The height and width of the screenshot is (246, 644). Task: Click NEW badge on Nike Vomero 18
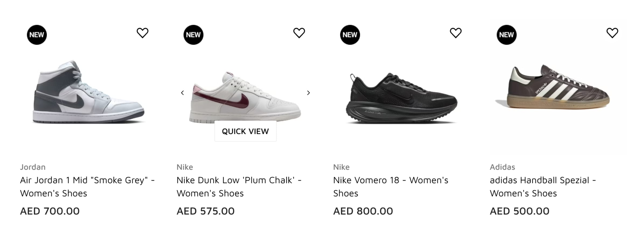[x=350, y=35]
